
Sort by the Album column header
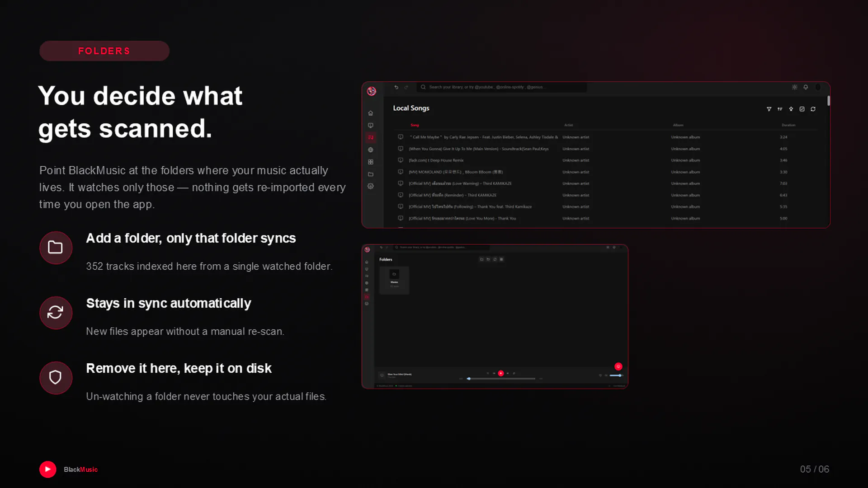[x=678, y=125]
